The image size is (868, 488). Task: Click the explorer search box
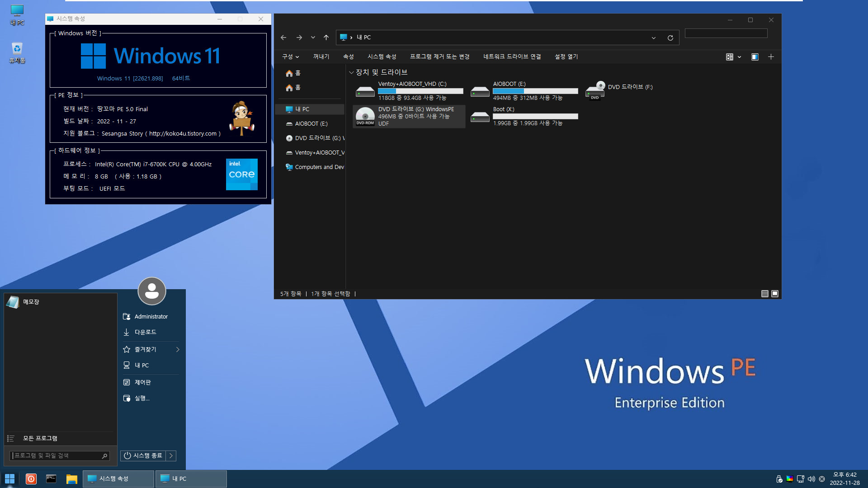click(726, 33)
